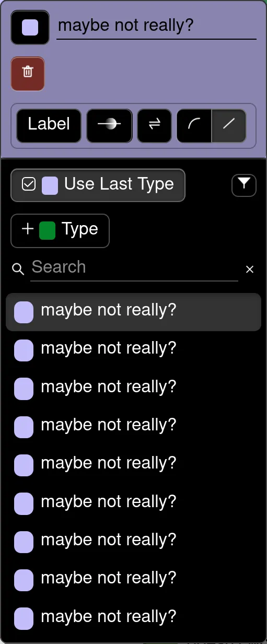267x644 pixels.
Task: Add a new type with + Type
Action: tap(60, 230)
